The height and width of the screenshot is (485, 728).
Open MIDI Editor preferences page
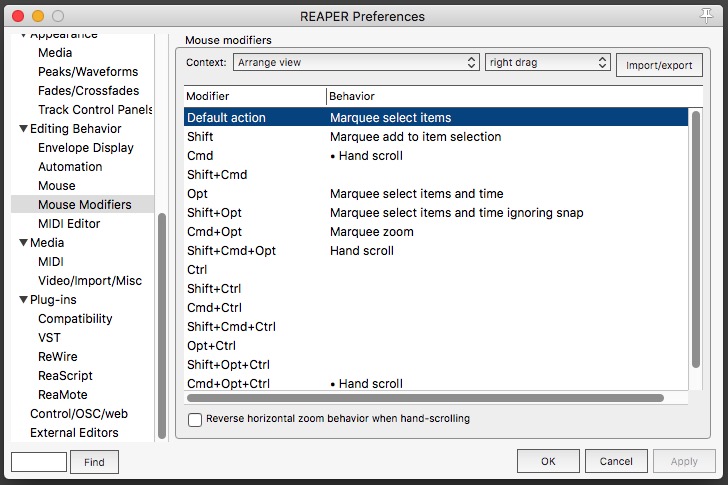[69, 224]
